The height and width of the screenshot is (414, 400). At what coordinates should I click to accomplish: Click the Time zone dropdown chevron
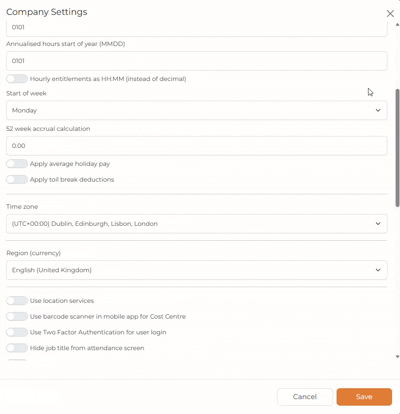pos(378,224)
